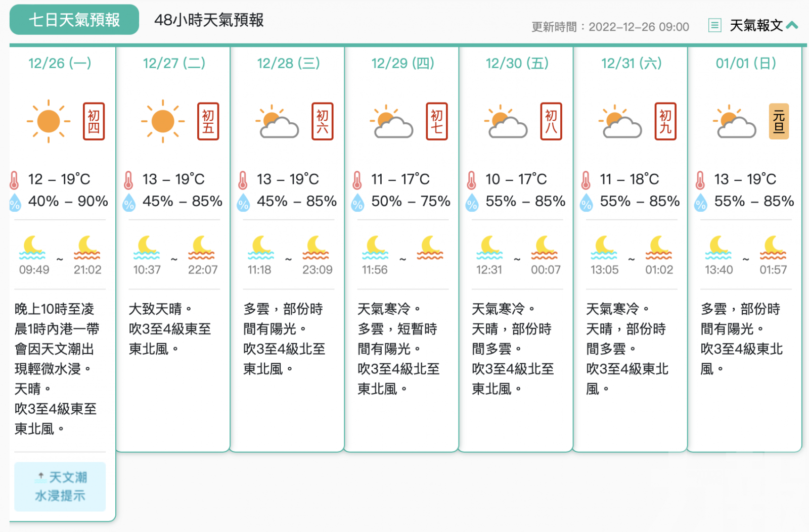
Task: Click the sunny icon for 12/27
Action: pos(163,121)
